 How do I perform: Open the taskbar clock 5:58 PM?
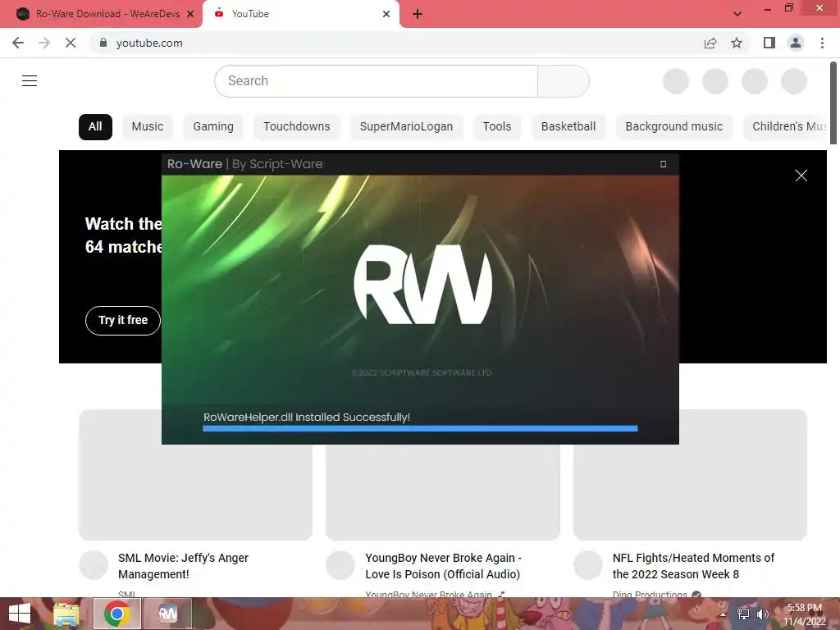click(x=805, y=614)
